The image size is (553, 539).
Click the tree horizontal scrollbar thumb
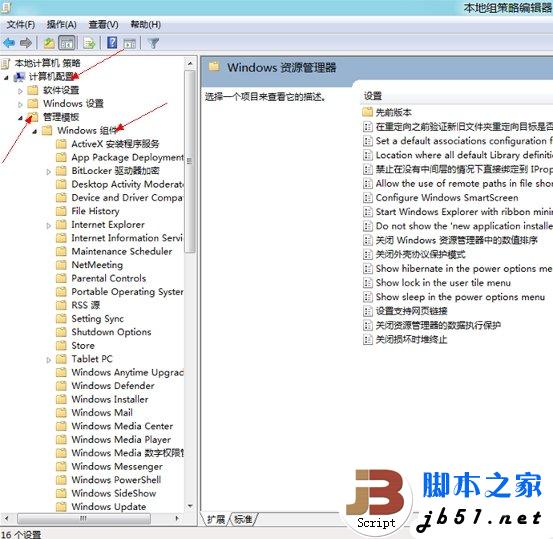coord(84,519)
